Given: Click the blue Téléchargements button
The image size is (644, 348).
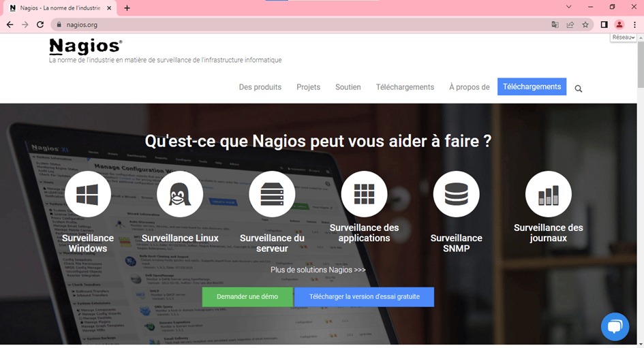Looking at the screenshot, I should [532, 86].
